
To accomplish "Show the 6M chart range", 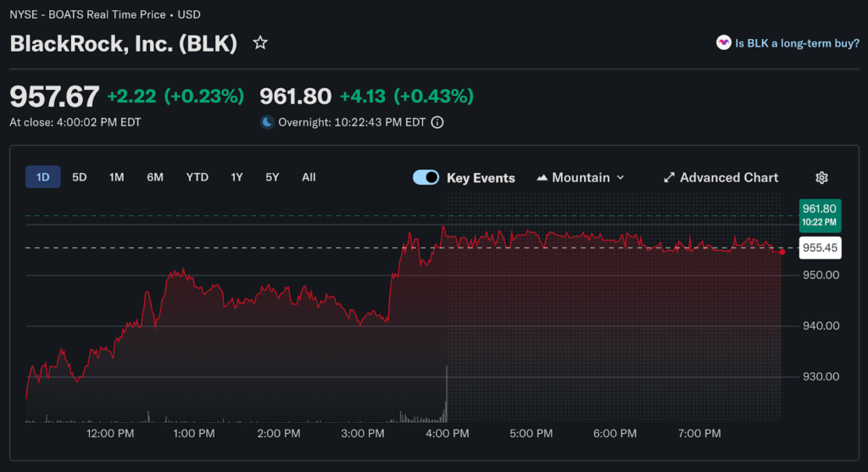I will [x=154, y=177].
